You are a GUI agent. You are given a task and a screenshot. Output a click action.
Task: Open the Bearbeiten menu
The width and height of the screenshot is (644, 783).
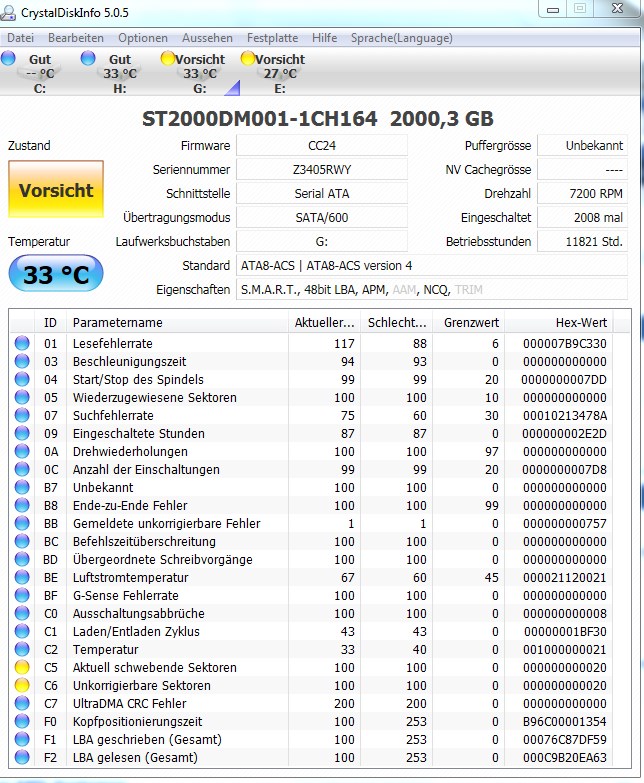76,38
